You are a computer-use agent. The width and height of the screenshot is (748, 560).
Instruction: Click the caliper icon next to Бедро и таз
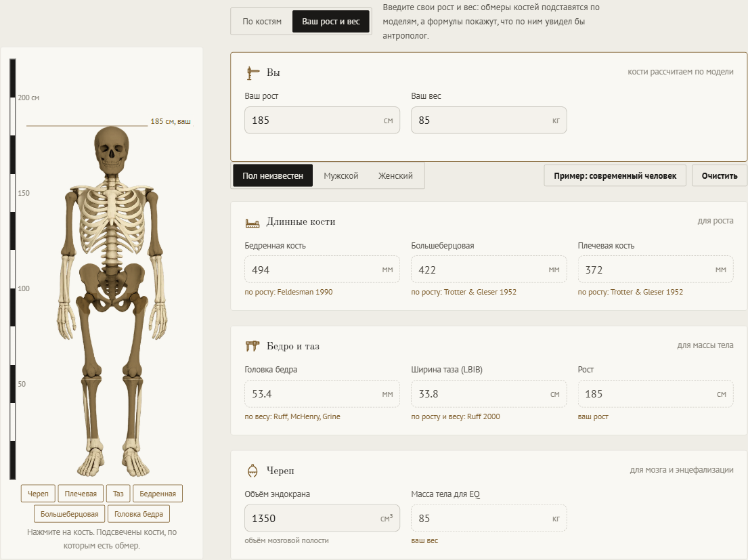pos(252,346)
